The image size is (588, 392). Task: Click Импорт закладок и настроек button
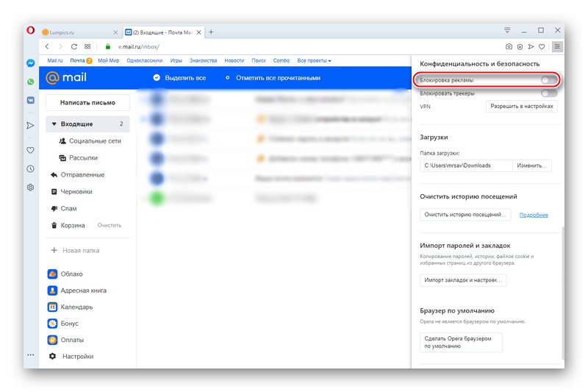(x=463, y=280)
